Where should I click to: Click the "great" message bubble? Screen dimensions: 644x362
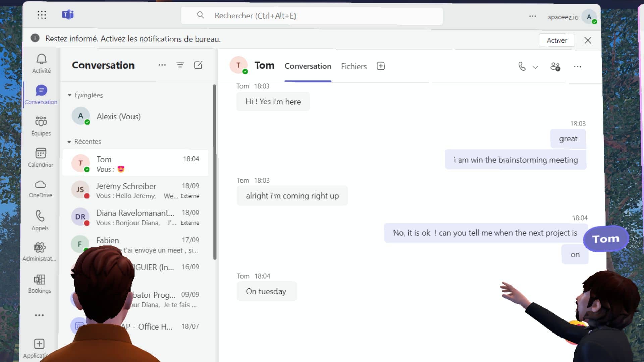click(x=568, y=139)
